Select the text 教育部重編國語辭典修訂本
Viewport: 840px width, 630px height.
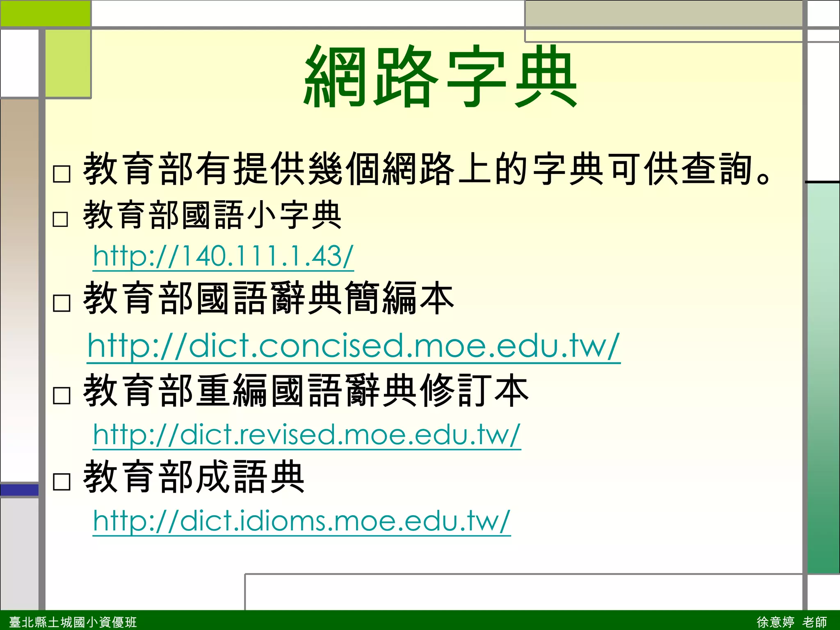point(306,390)
